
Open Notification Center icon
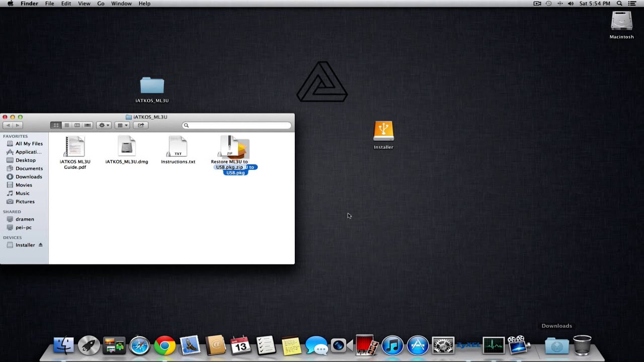pyautogui.click(x=632, y=4)
